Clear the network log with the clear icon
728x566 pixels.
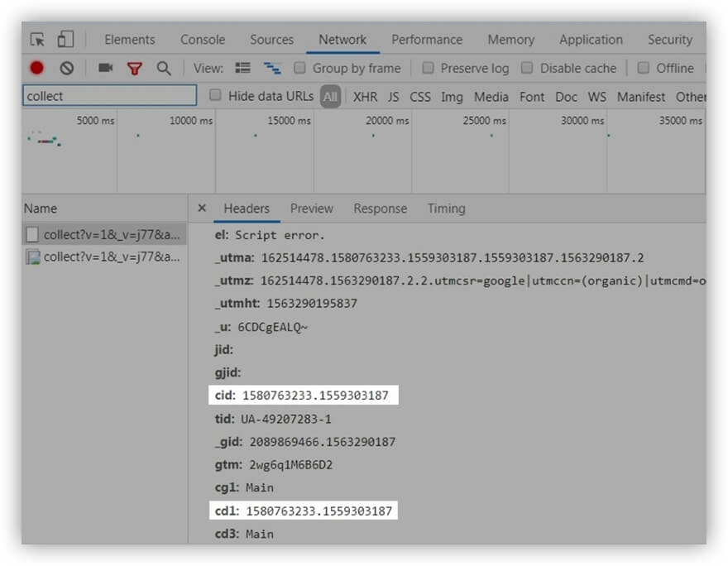coord(67,68)
